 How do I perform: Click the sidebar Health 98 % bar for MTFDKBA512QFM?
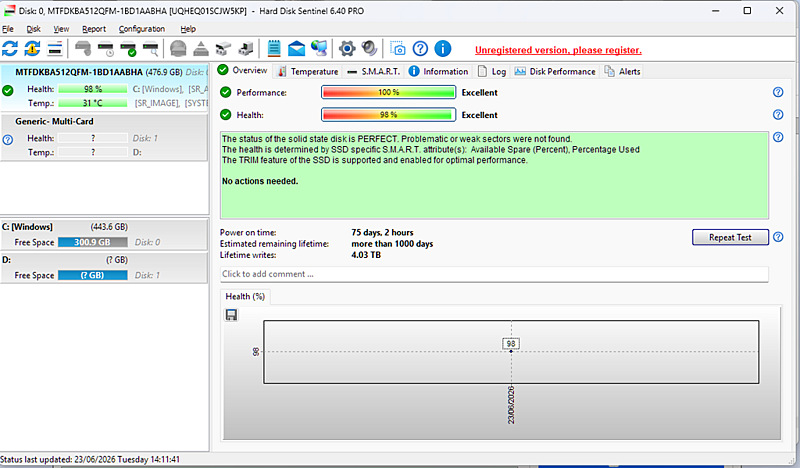[x=92, y=89]
